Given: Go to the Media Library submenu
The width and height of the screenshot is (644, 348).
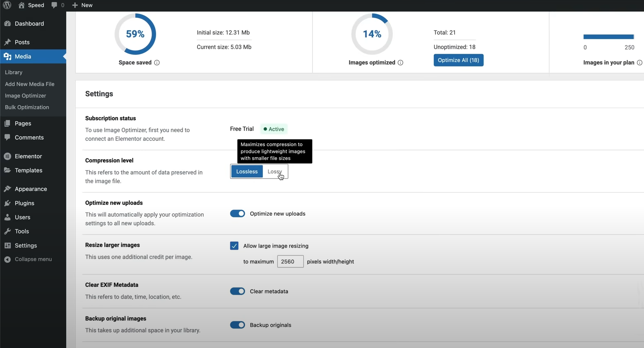Looking at the screenshot, I should (14, 72).
